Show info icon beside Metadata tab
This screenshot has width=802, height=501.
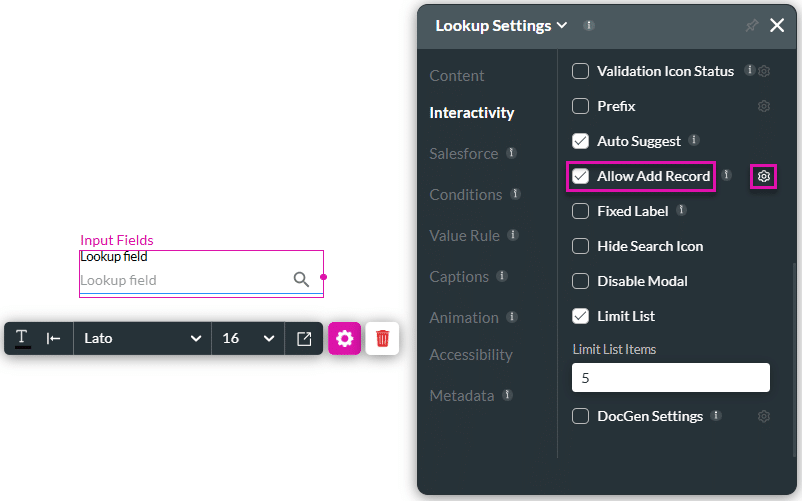(x=507, y=395)
